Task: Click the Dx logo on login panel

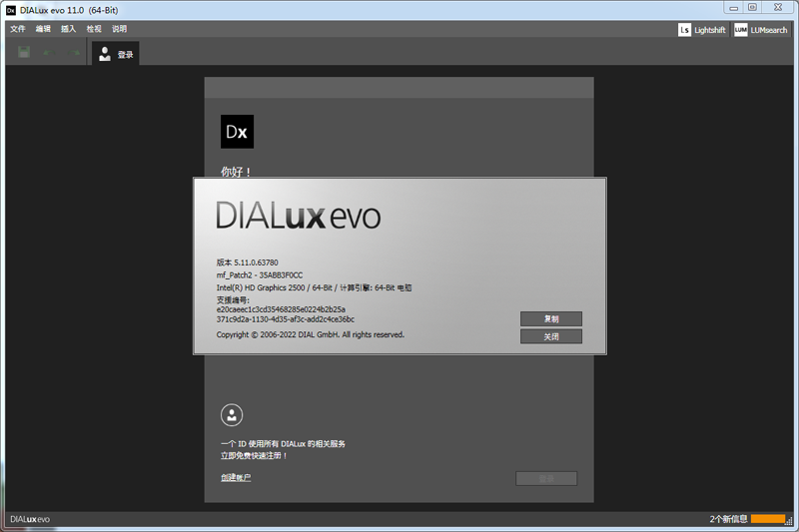Action: point(237,132)
